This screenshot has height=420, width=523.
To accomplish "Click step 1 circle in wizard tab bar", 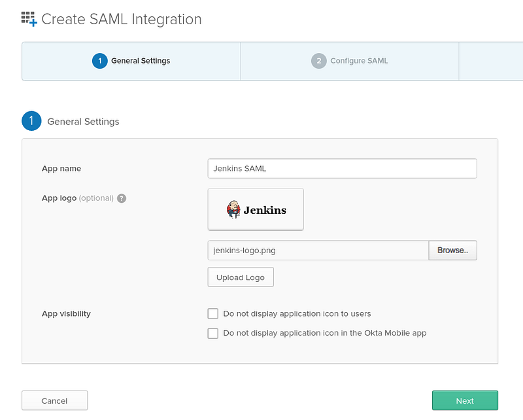I will 100,61.
